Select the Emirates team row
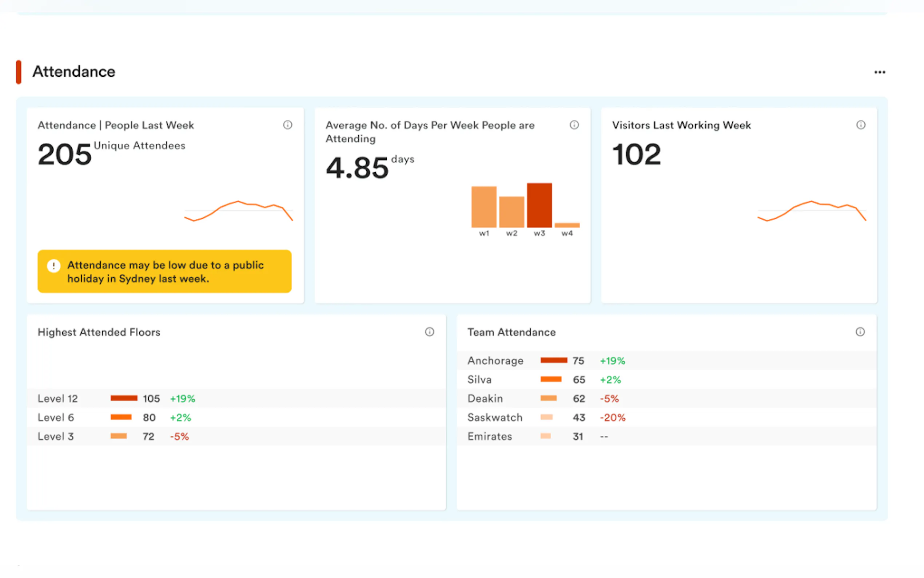 coord(489,436)
